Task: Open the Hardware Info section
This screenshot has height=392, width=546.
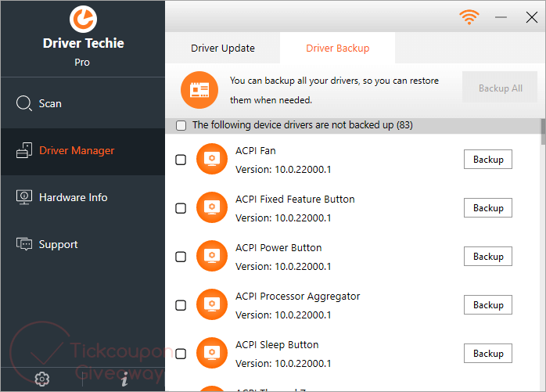Action: coord(83,198)
